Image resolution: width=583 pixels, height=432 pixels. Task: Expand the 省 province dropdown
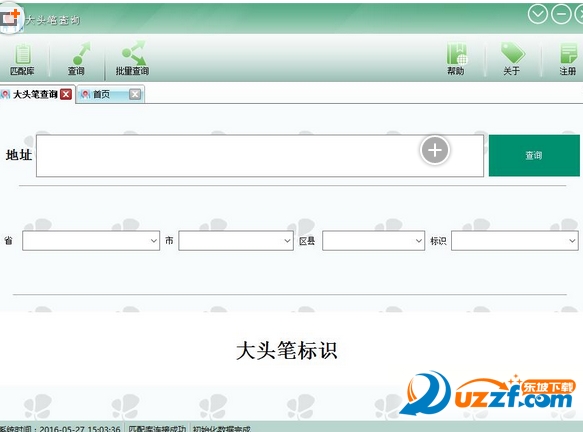click(x=91, y=241)
